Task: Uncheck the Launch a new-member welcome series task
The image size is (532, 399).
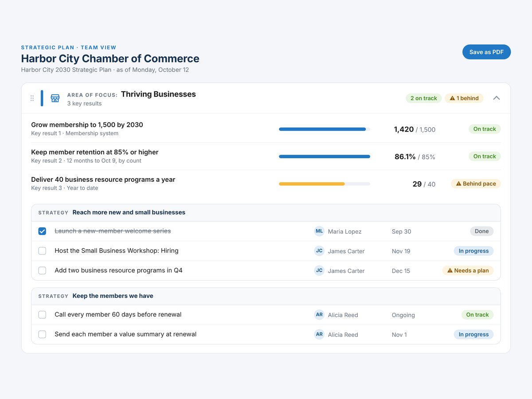Action: click(x=42, y=231)
